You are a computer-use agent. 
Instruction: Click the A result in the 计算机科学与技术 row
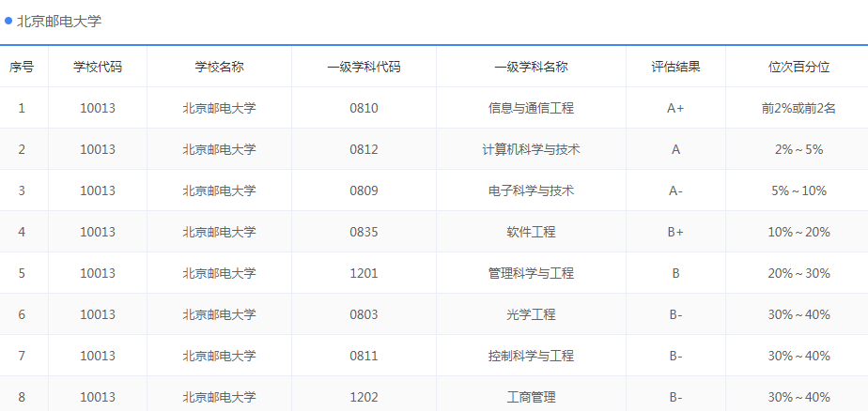pyautogui.click(x=675, y=149)
